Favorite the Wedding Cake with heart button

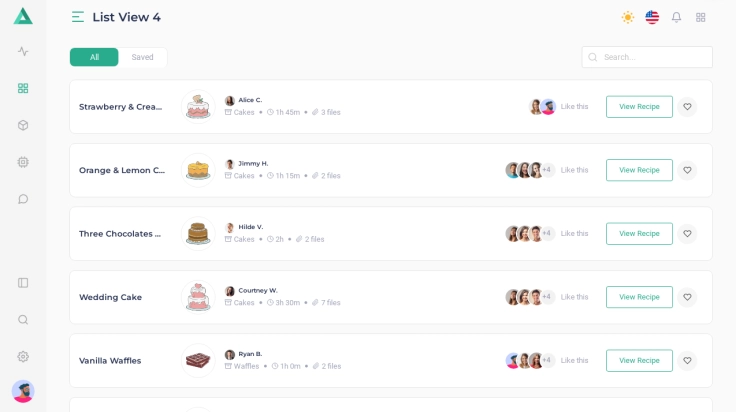pyautogui.click(x=687, y=297)
